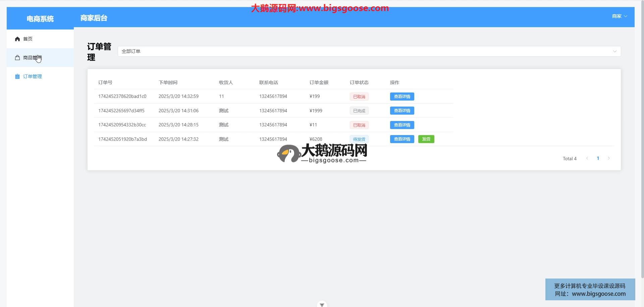Go to previous page arrow in pagination
The width and height of the screenshot is (644, 307).
click(587, 159)
